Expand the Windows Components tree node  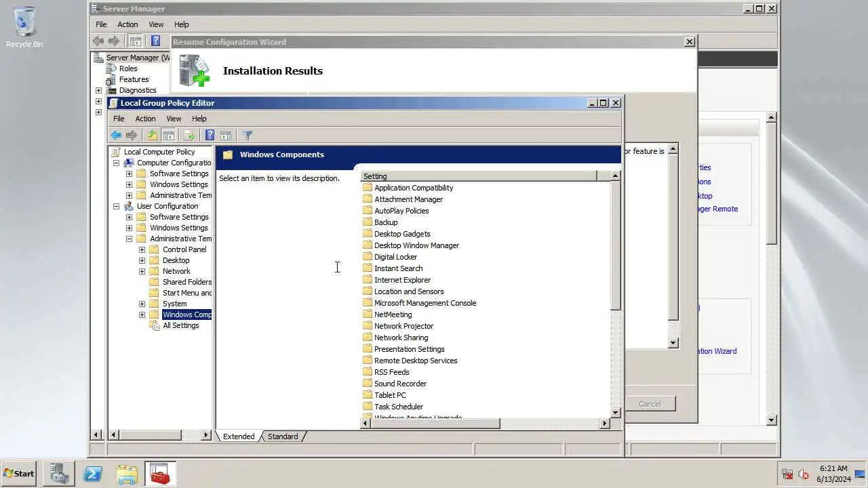coord(142,314)
